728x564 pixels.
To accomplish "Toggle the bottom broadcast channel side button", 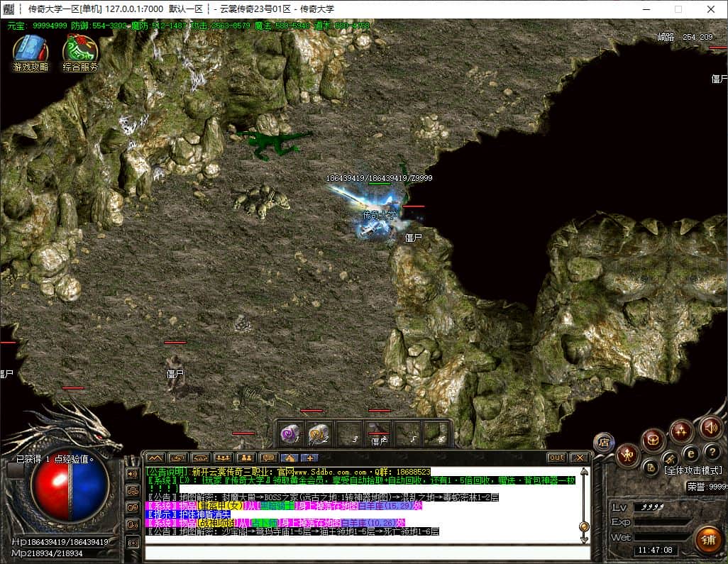I will tap(133, 543).
